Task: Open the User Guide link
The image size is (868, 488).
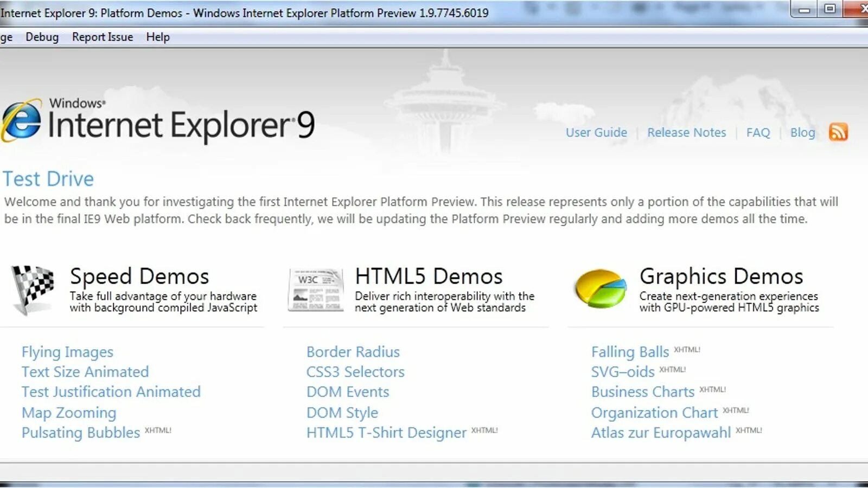Action: pyautogui.click(x=596, y=132)
